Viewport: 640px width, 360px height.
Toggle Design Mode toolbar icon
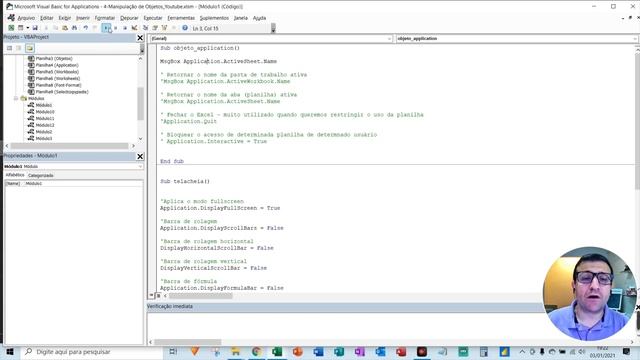134,28
